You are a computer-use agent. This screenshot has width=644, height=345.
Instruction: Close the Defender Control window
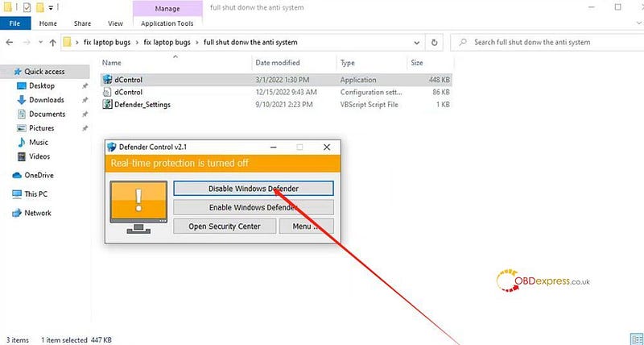327,147
